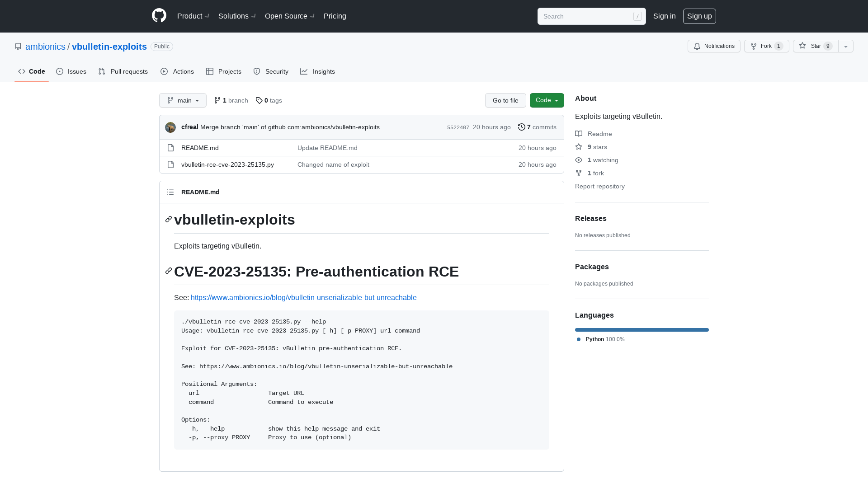View the 9 stars link
Screen dimensions: 868x488
click(x=591, y=147)
